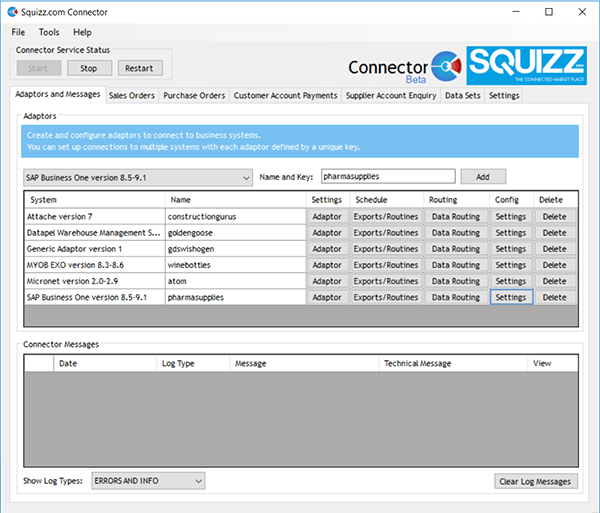This screenshot has height=513, width=600.
Task: Open Adaptor settings for pharmasupplies
Action: 327,297
